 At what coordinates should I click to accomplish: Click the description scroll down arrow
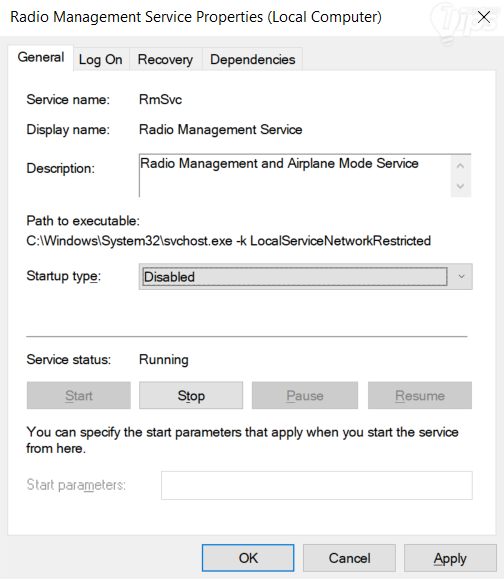click(460, 186)
